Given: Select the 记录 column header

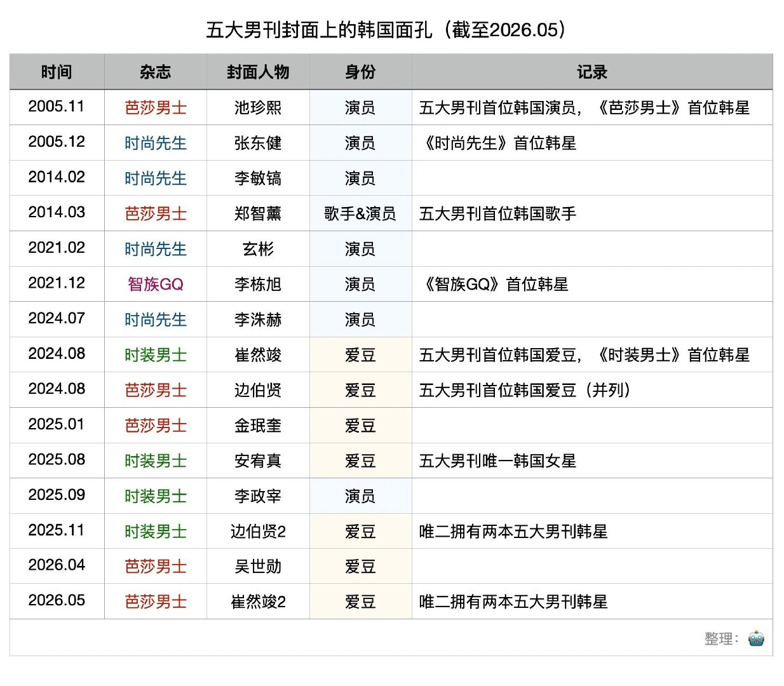Looking at the screenshot, I should tap(592, 72).
